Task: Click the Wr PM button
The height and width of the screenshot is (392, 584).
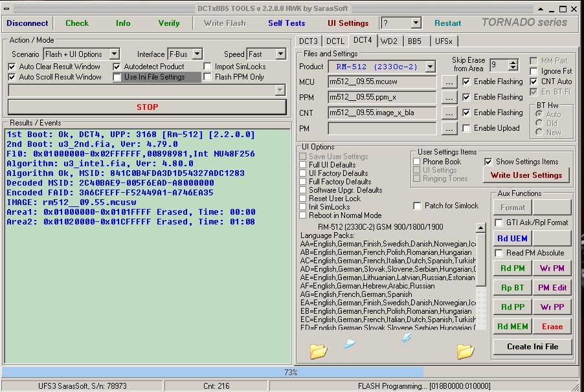Action: click(552, 268)
